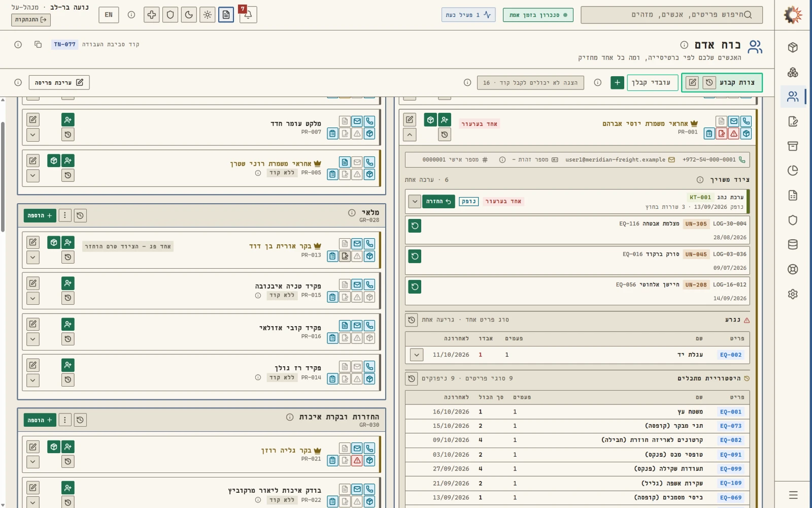Open the dropdown arrow on kit KT-001

[x=415, y=202]
